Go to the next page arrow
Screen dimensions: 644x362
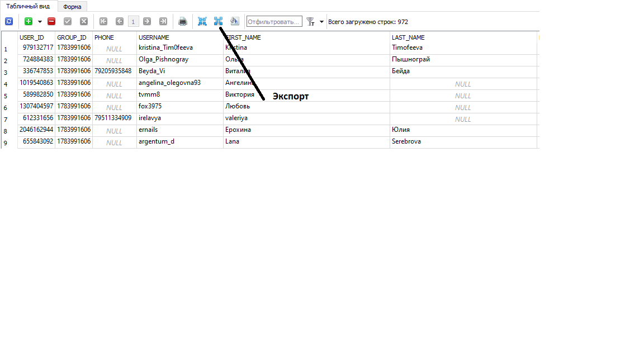tap(147, 21)
